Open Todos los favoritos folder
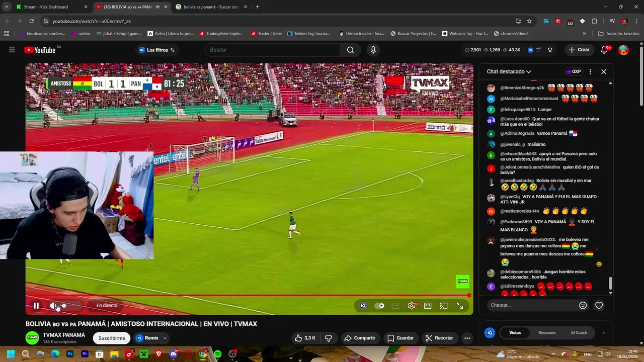 [x=618, y=34]
